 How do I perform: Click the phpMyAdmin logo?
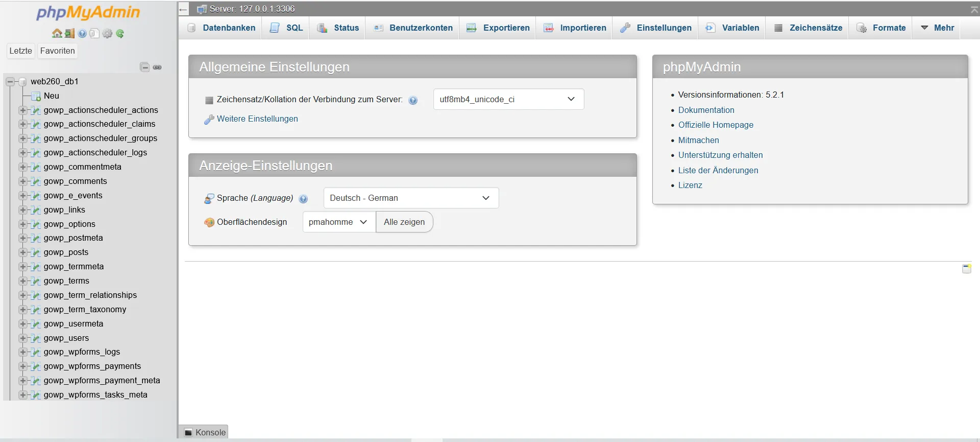coord(88,12)
